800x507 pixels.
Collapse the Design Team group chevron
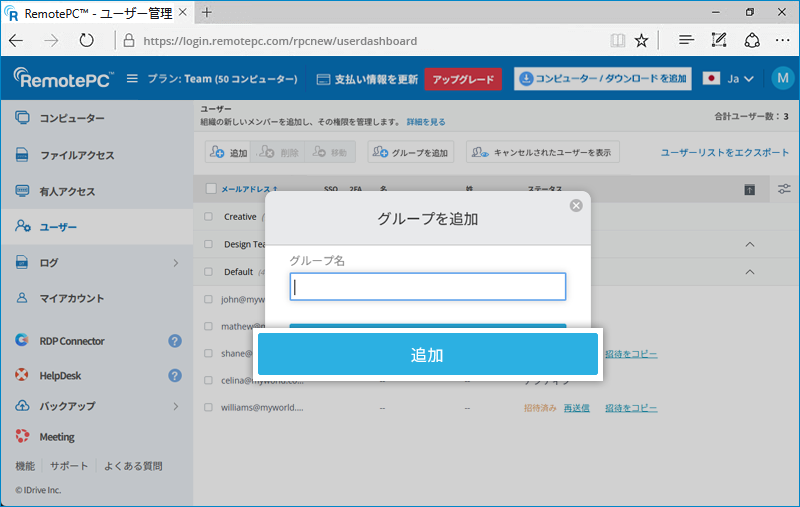coord(749,244)
